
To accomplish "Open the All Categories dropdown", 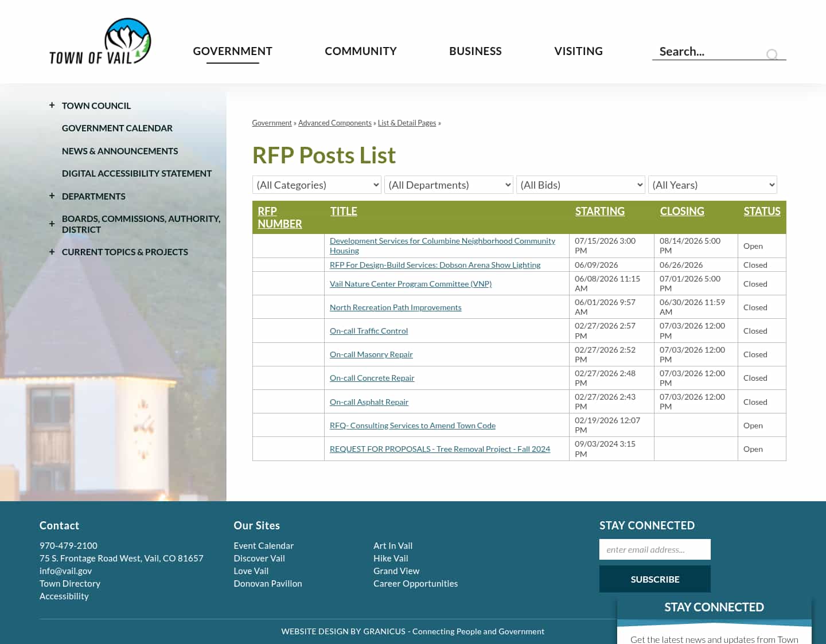I will coord(317,185).
